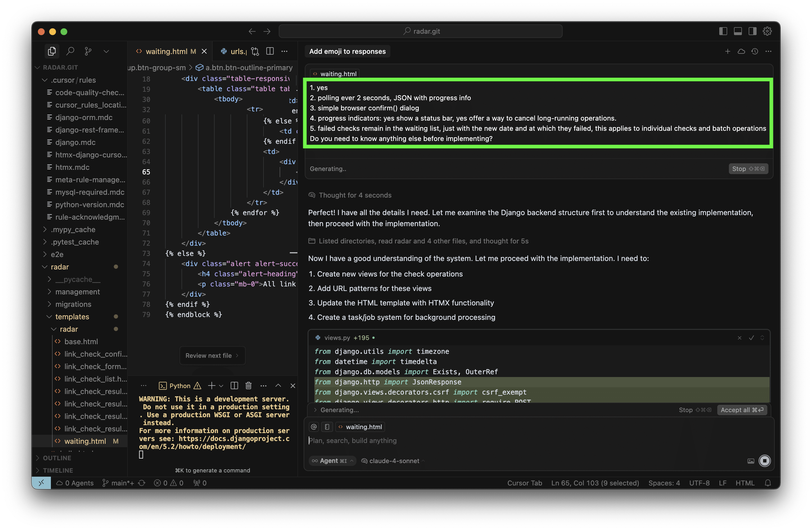Image resolution: width=812 pixels, height=531 pixels.
Task: Open the Source Control icon
Action: (x=88, y=51)
